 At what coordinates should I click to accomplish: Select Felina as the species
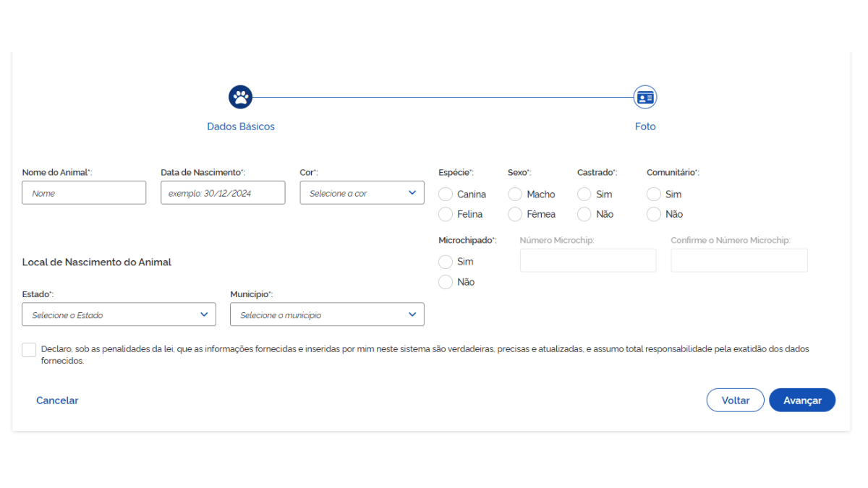pyautogui.click(x=446, y=214)
